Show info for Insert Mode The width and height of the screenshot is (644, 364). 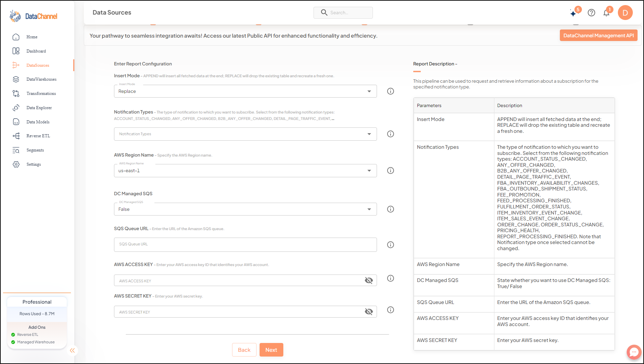391,91
